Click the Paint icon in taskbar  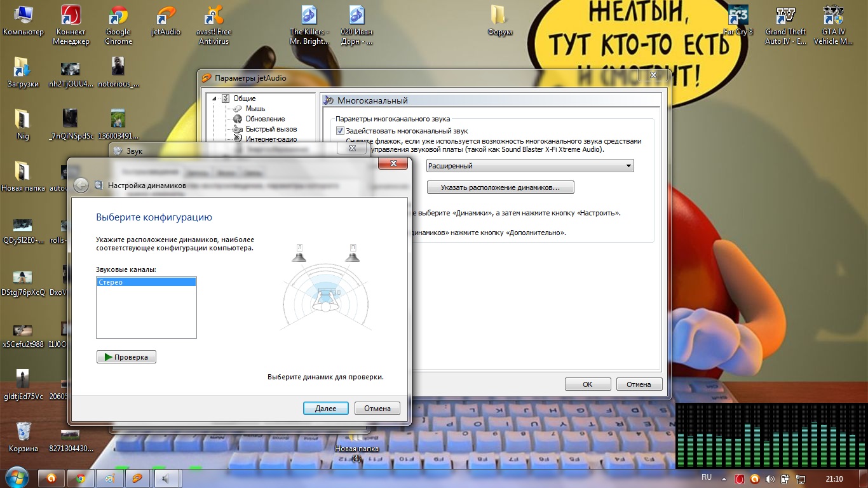coord(110,478)
